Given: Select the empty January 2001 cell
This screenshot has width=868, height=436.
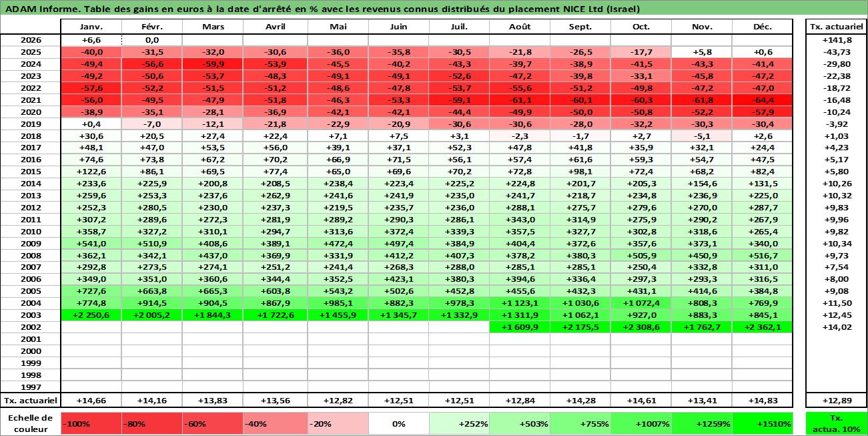Looking at the screenshot, I should point(91,339).
